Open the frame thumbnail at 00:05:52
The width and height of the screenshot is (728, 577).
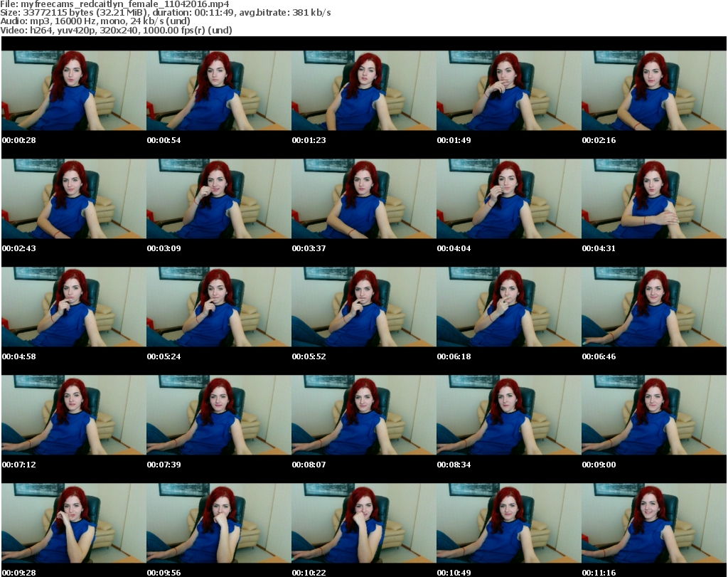[363, 307]
